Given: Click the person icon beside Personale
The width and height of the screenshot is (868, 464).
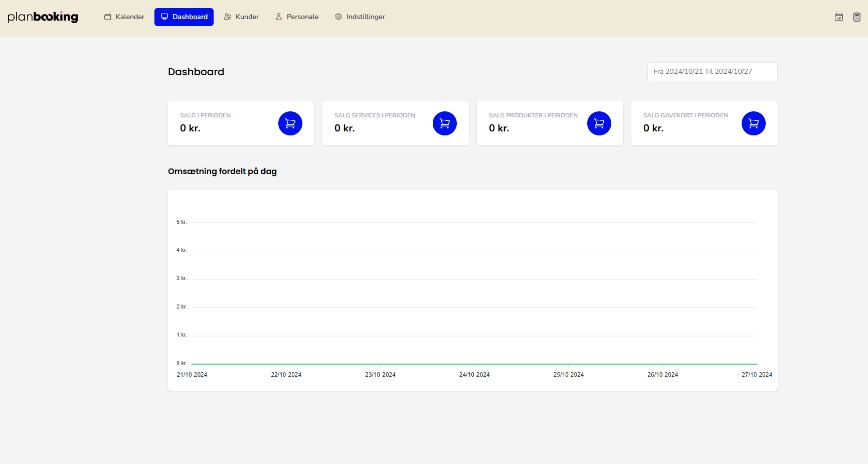Looking at the screenshot, I should click(x=279, y=17).
